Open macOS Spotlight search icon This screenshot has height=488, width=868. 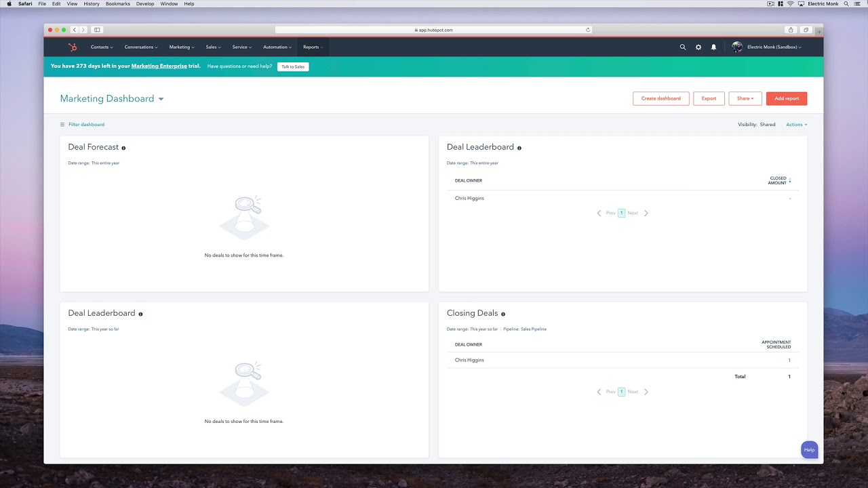click(847, 3)
